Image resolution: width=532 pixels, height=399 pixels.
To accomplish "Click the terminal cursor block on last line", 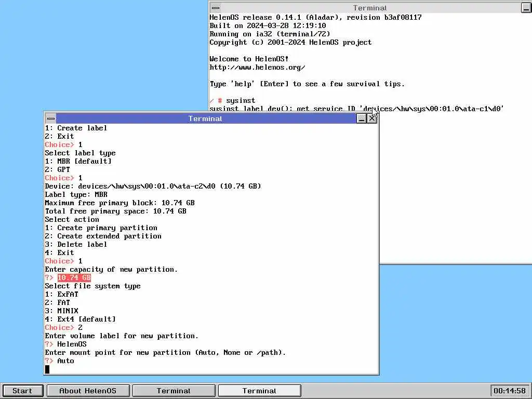I will 47,369.
